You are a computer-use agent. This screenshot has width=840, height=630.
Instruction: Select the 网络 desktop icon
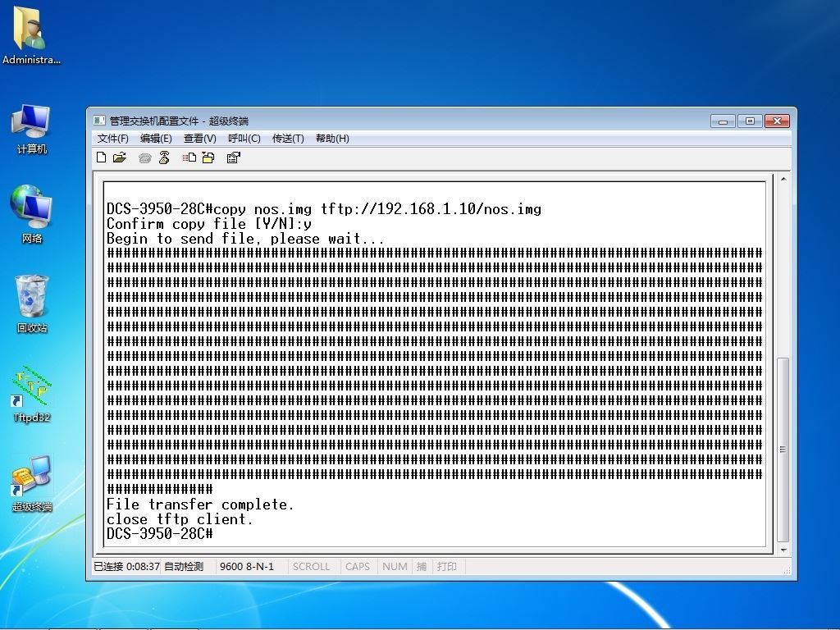(x=32, y=214)
